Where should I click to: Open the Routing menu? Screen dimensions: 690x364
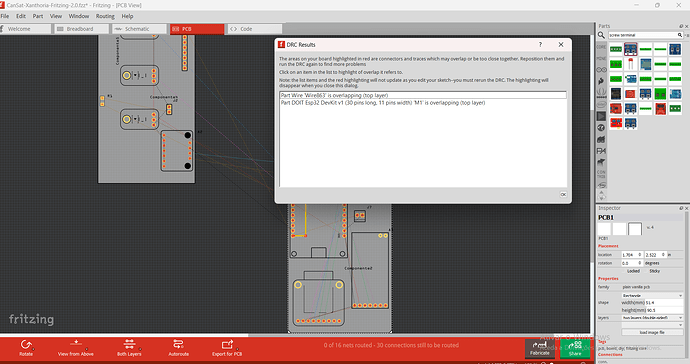105,16
